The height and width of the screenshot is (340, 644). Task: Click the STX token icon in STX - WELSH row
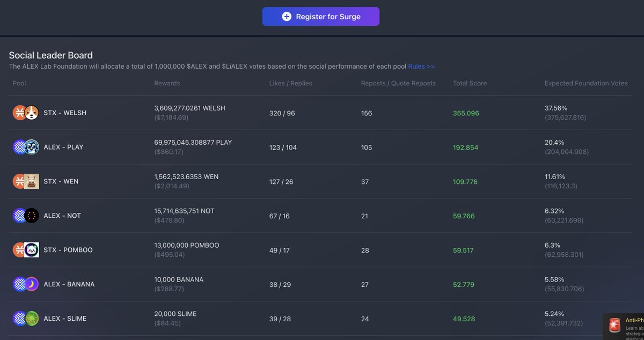19,113
